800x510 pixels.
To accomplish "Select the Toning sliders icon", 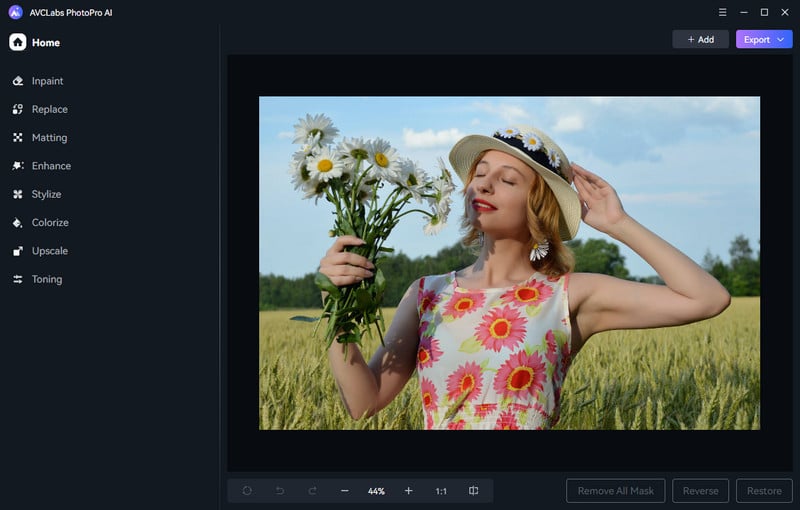I will (x=18, y=279).
